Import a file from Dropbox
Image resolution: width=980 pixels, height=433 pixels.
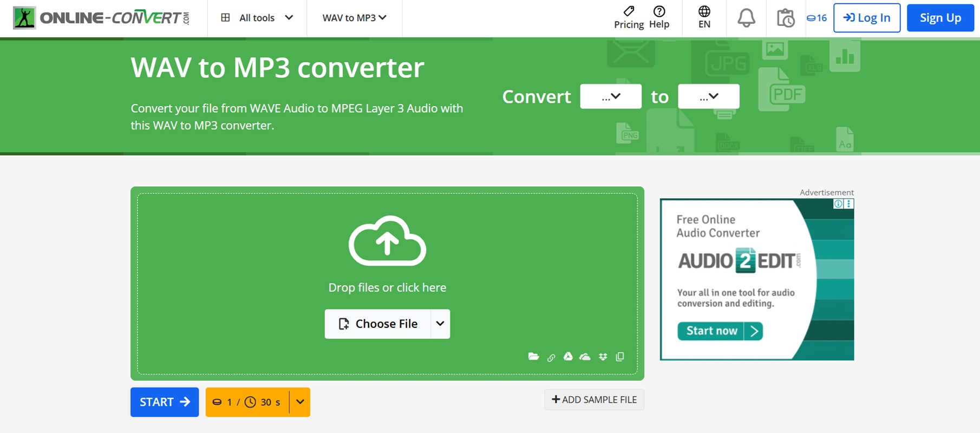[603, 357]
